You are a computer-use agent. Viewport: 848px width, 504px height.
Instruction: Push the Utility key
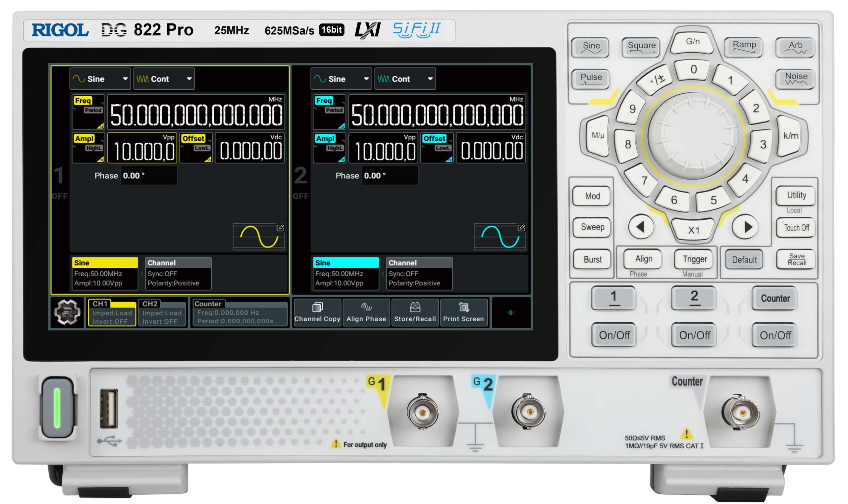coord(796,195)
